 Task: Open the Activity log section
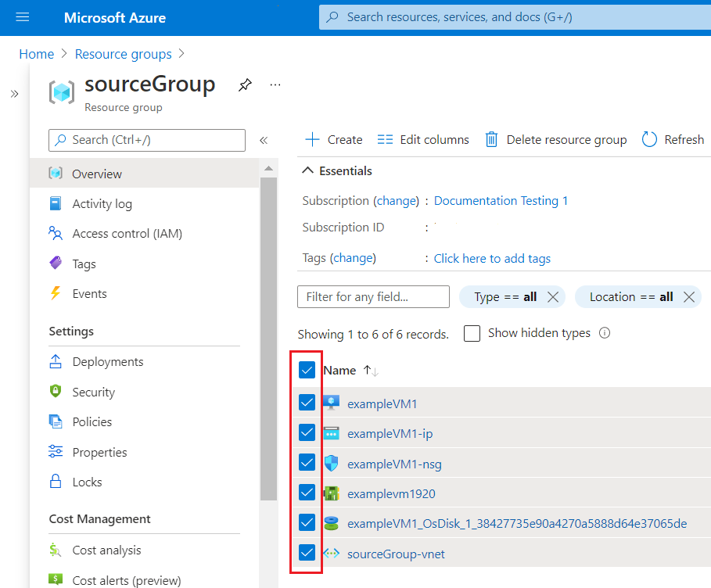tap(100, 203)
